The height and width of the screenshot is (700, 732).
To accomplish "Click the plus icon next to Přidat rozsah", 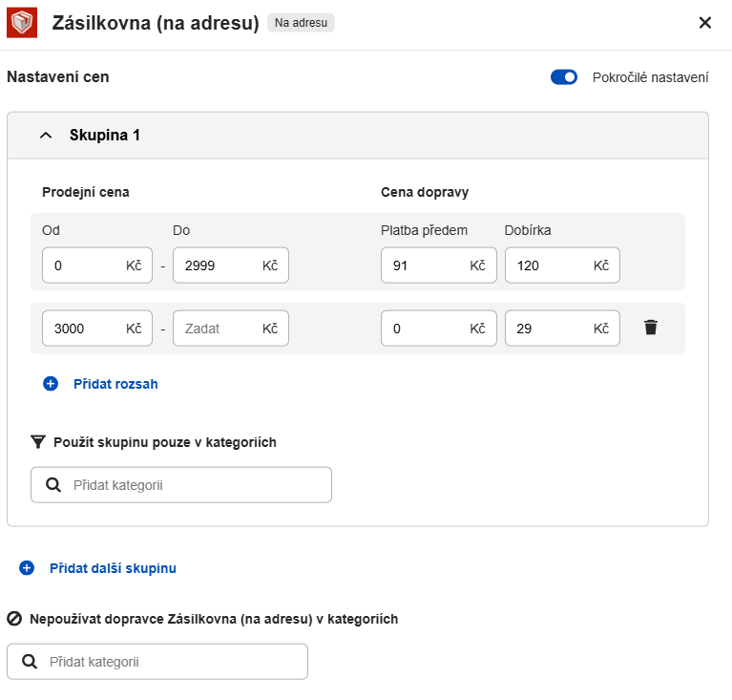I will coord(51,384).
